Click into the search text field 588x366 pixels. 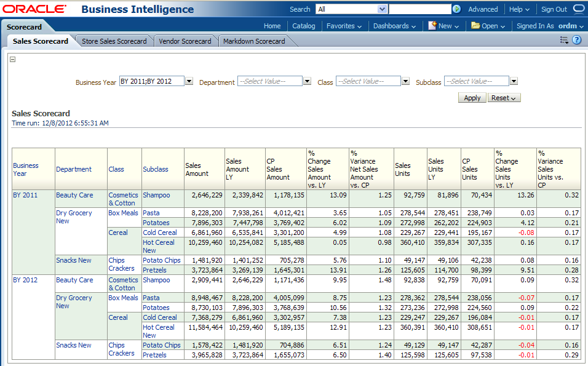click(x=419, y=9)
